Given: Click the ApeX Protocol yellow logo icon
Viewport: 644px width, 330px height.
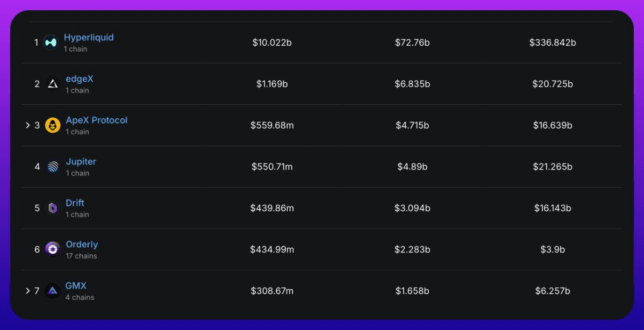Looking at the screenshot, I should coord(53,125).
